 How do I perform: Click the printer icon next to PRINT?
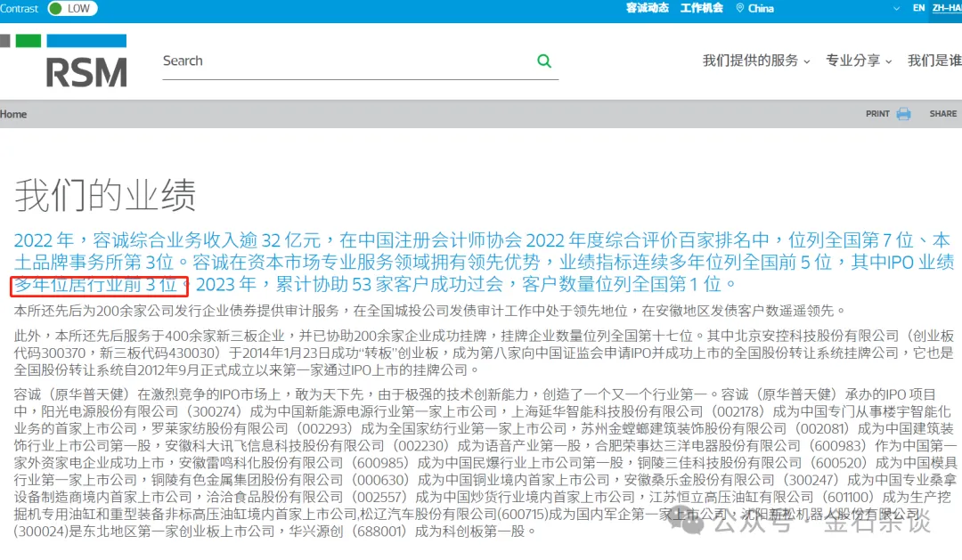click(x=903, y=114)
